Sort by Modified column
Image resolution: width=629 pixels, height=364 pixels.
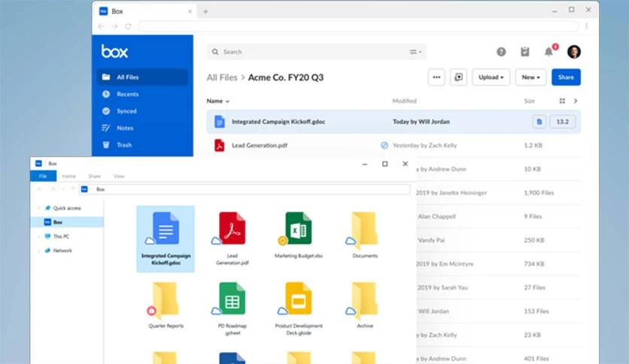[404, 101]
